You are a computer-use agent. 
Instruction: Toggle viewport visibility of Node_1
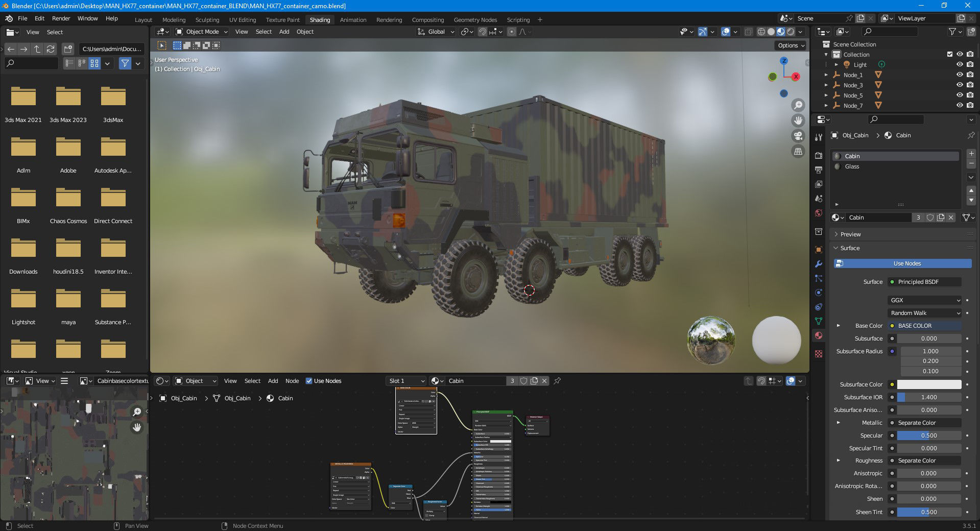click(960, 75)
